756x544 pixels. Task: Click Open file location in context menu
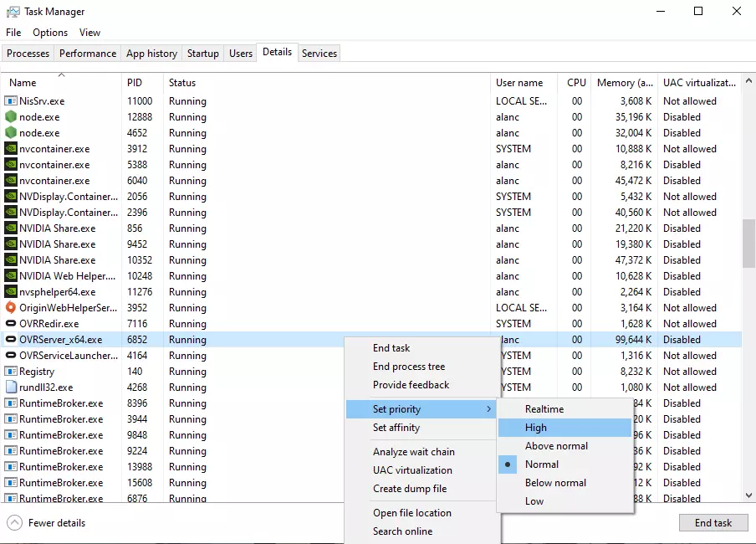412,513
